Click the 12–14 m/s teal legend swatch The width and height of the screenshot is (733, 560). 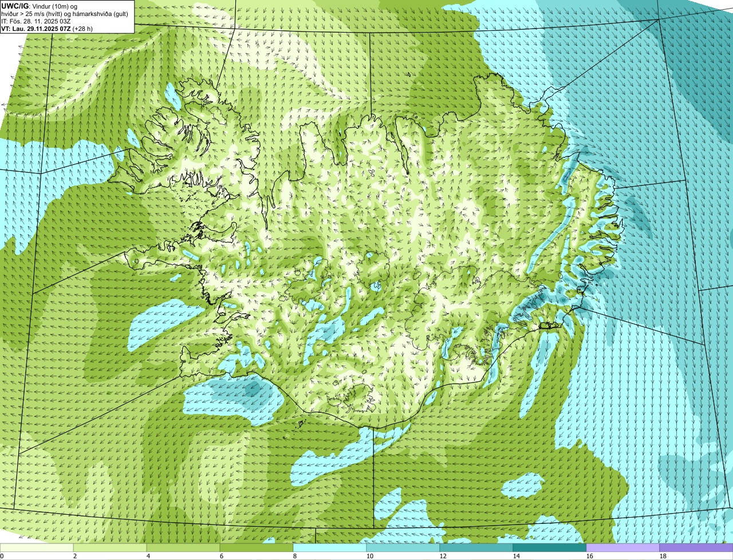click(x=476, y=547)
